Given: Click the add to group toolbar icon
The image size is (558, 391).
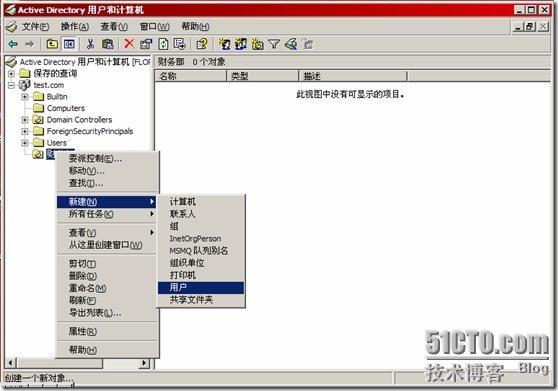Looking at the screenshot, I should (x=308, y=44).
